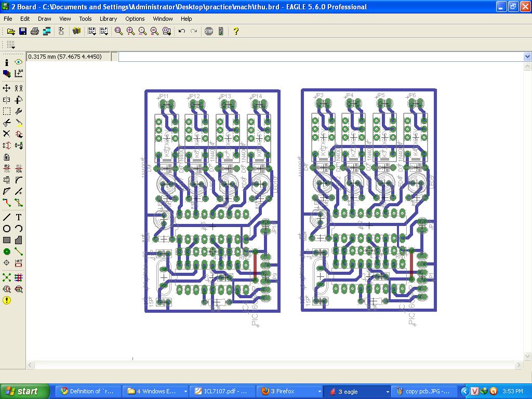Click the Ratsnest tool

pos(6,277)
